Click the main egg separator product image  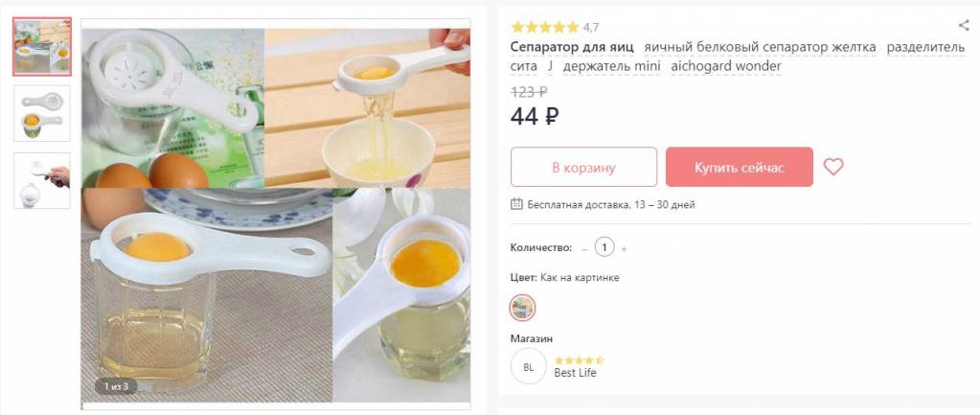click(x=276, y=214)
